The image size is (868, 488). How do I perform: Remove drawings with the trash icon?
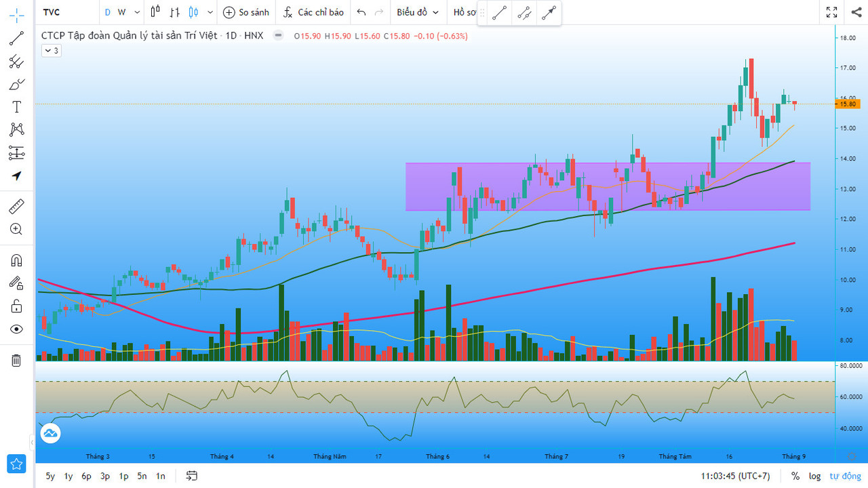pos(16,360)
